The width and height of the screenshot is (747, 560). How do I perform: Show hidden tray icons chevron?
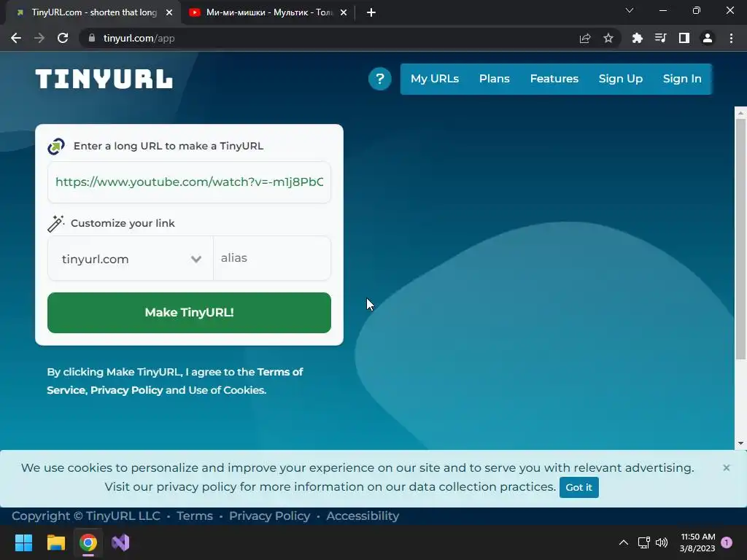pyautogui.click(x=623, y=542)
